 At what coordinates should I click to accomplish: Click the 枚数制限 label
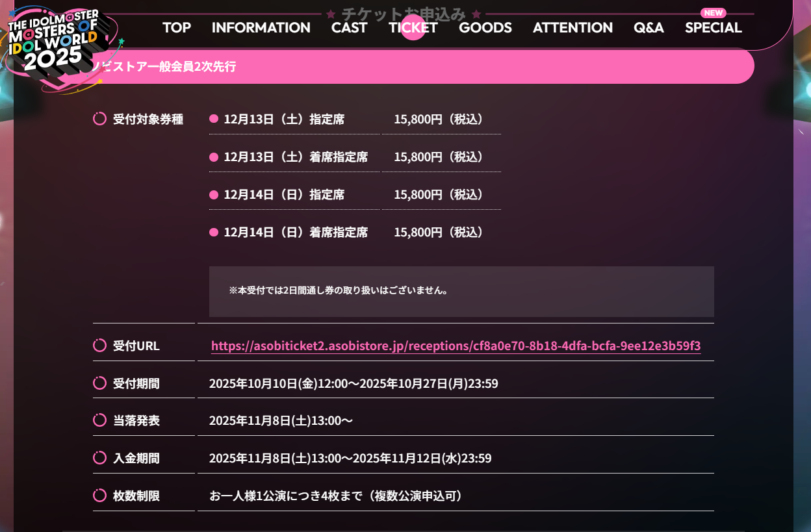pos(136,496)
